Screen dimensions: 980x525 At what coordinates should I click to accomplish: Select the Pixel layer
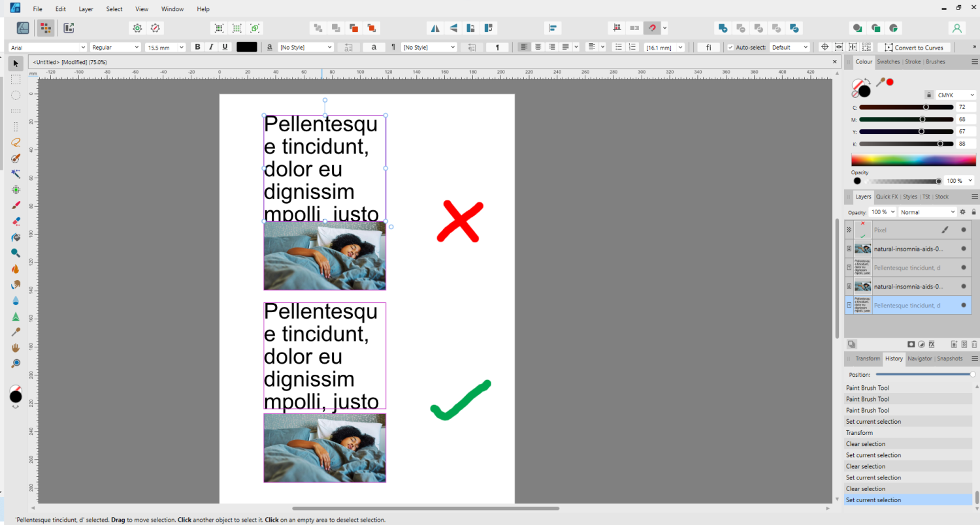[x=908, y=230]
